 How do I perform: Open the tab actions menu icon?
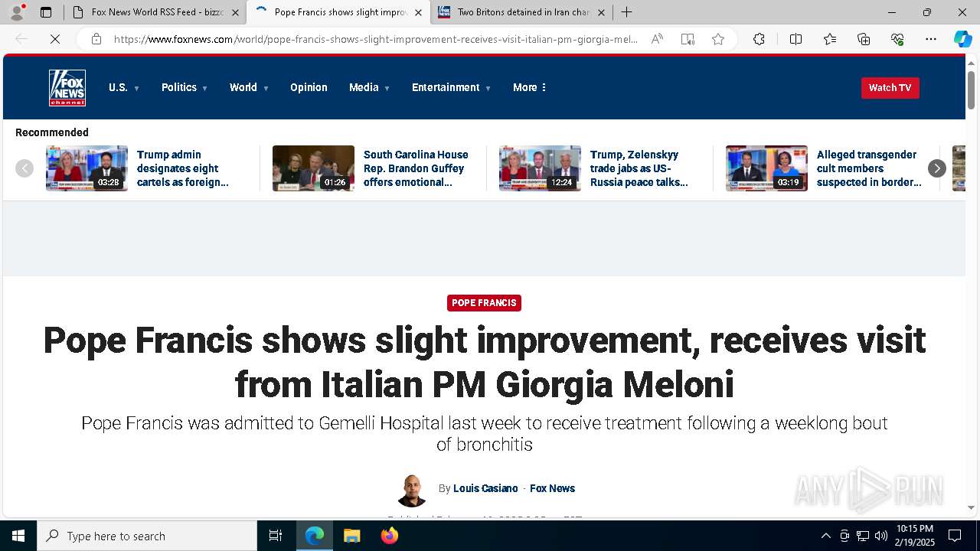coord(46,12)
